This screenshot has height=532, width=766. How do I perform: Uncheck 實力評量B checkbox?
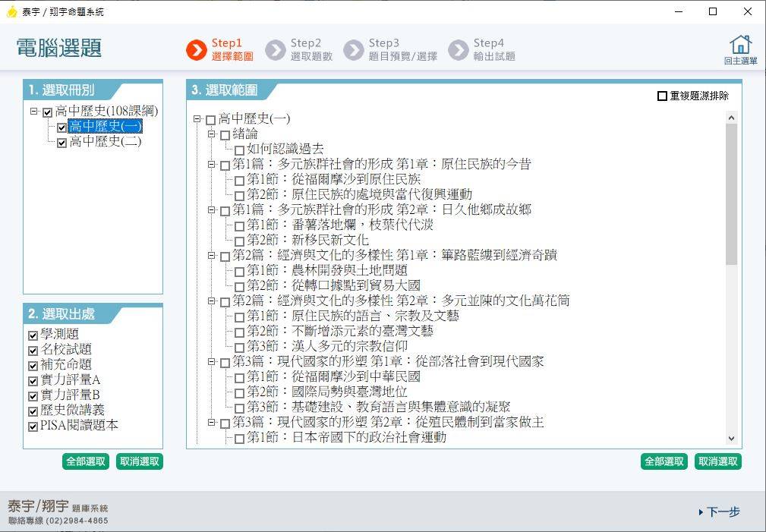coord(33,395)
